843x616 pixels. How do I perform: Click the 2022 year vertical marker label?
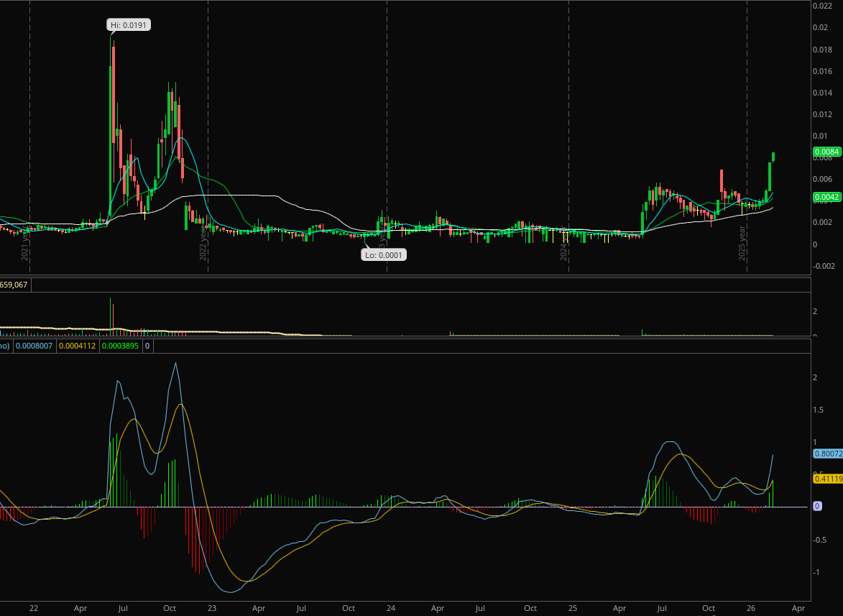coord(203,244)
